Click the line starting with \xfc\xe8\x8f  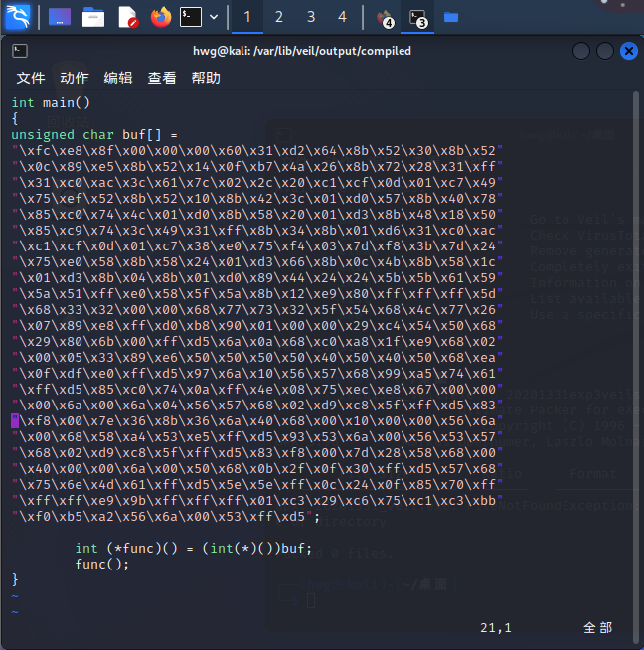coord(257,150)
